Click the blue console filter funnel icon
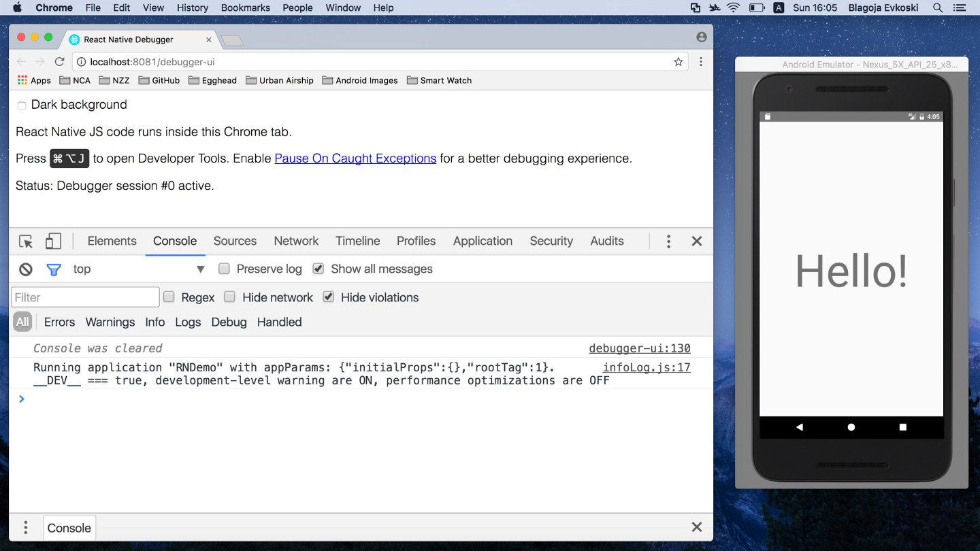 coord(53,269)
